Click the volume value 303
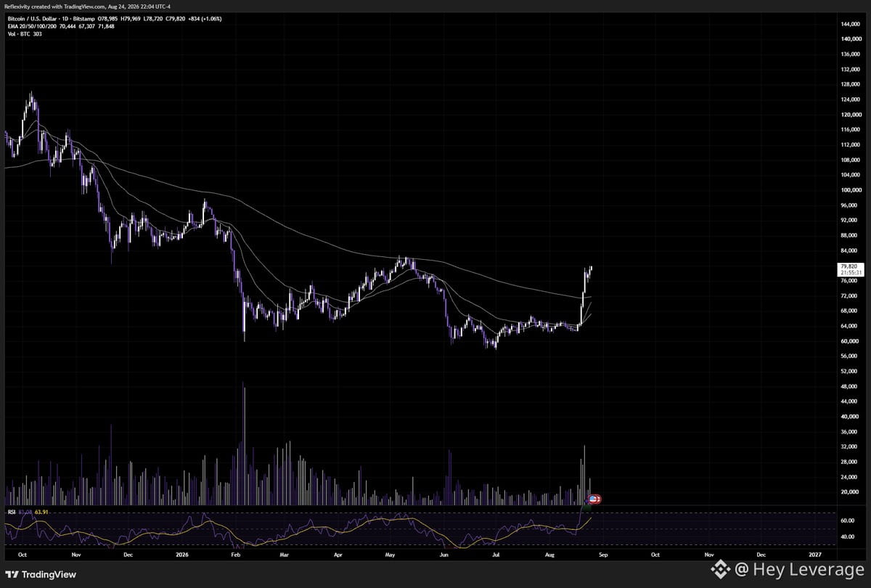Image resolution: width=871 pixels, height=588 pixels. click(37, 34)
